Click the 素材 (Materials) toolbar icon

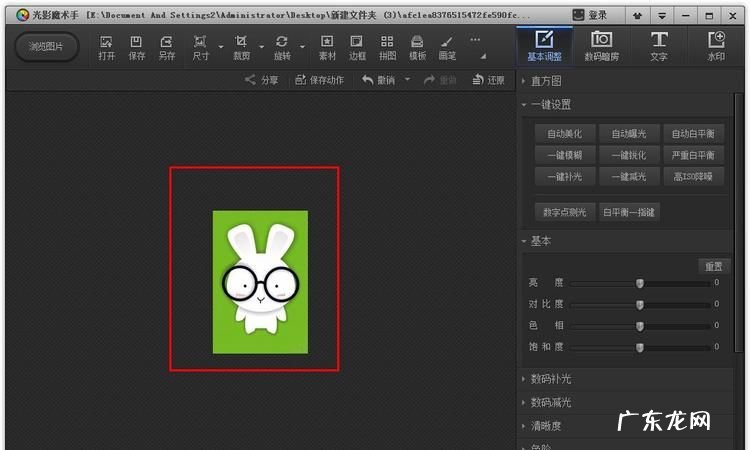(327, 47)
